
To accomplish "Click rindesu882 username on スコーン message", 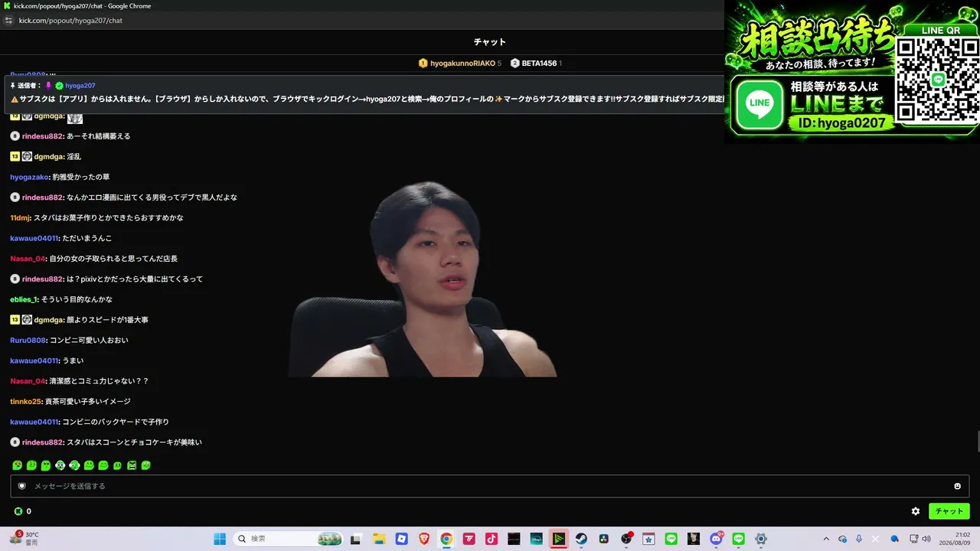I will 43,442.
